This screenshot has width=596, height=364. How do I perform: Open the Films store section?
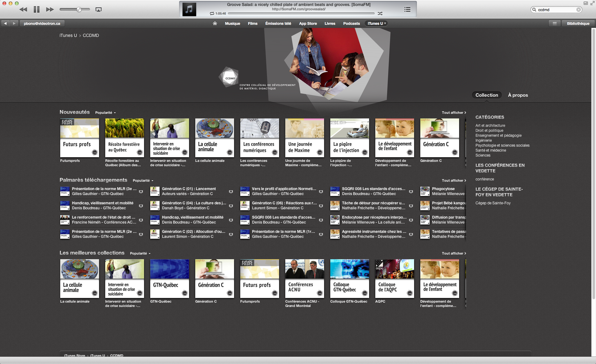point(253,24)
